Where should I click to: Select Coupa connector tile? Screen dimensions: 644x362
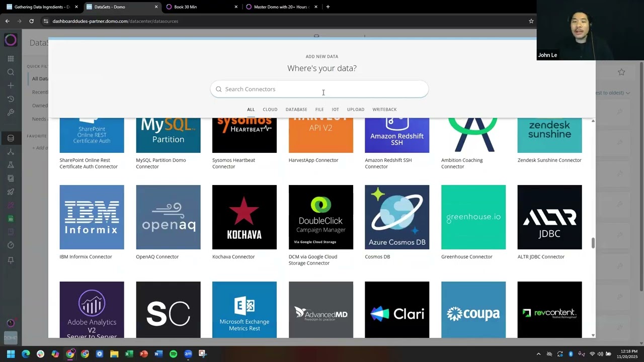pos(473,310)
